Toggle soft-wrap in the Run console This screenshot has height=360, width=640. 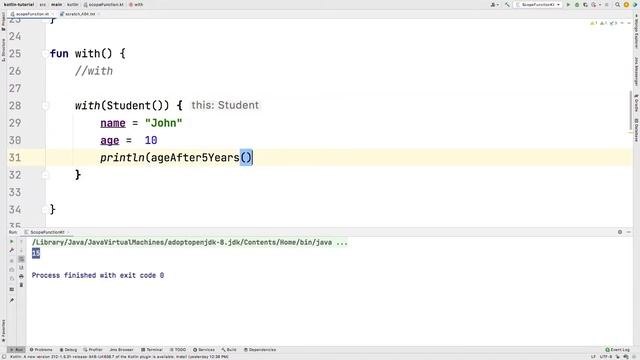(21, 259)
